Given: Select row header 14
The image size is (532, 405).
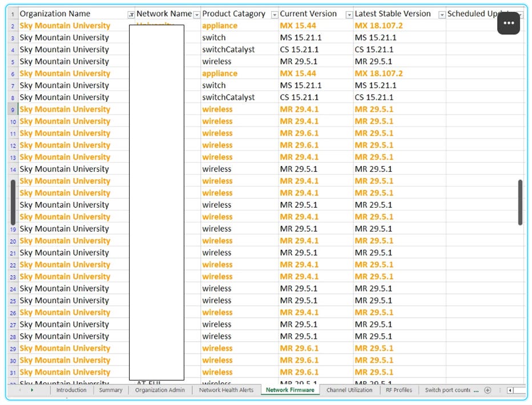Looking at the screenshot, I should pos(13,169).
